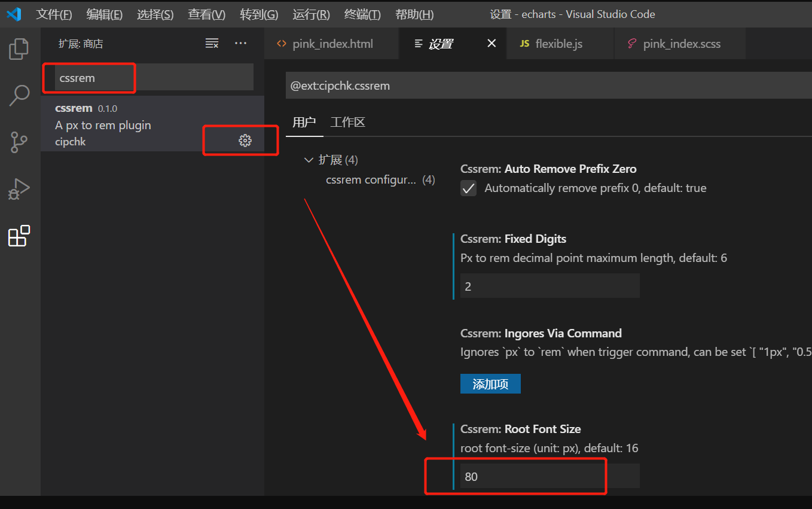The width and height of the screenshot is (812, 509).
Task: Click the 添加项 button
Action: [x=490, y=384]
